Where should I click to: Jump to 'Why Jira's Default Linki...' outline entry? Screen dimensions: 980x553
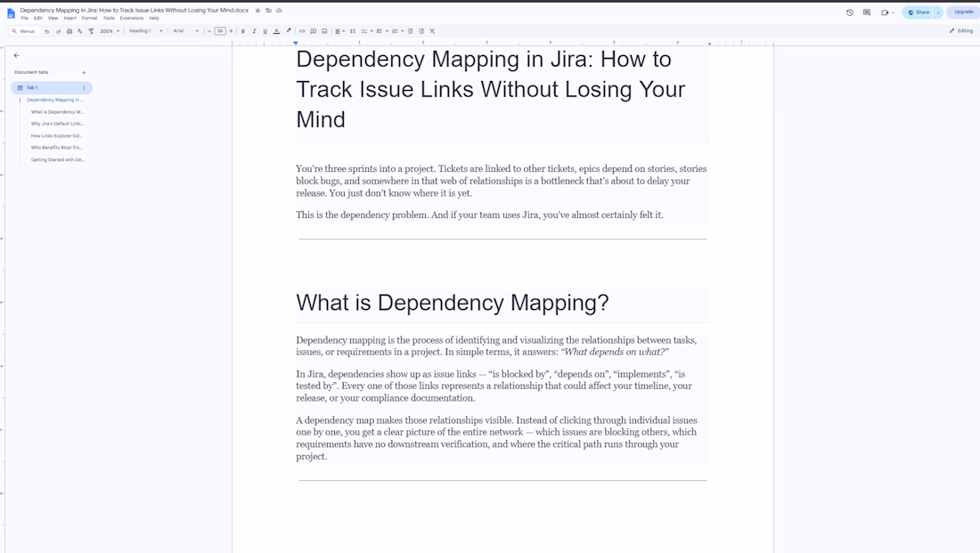pyautogui.click(x=57, y=124)
